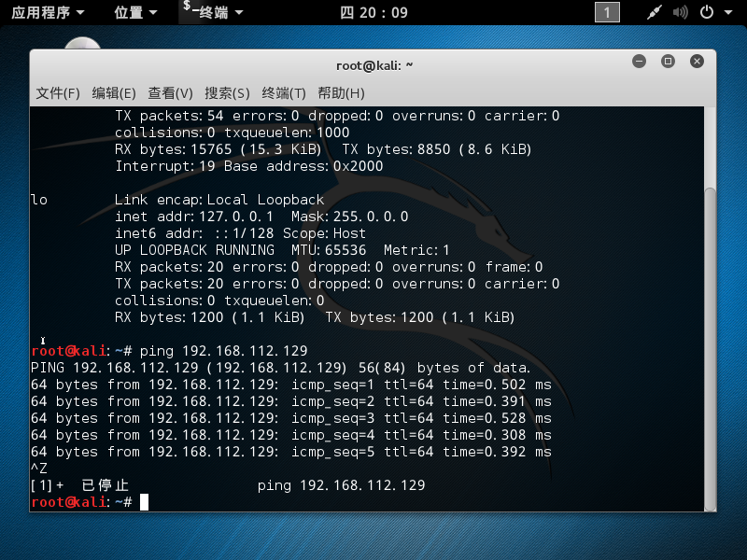Maximize the root@kali terminal window
The width and height of the screenshot is (747, 560).
click(x=668, y=61)
